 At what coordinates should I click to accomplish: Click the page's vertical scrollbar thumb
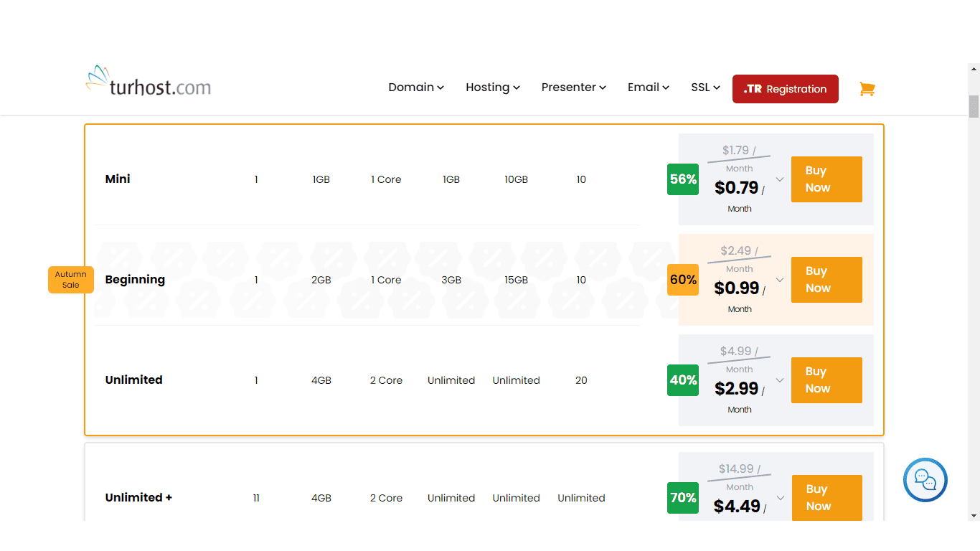[974, 106]
